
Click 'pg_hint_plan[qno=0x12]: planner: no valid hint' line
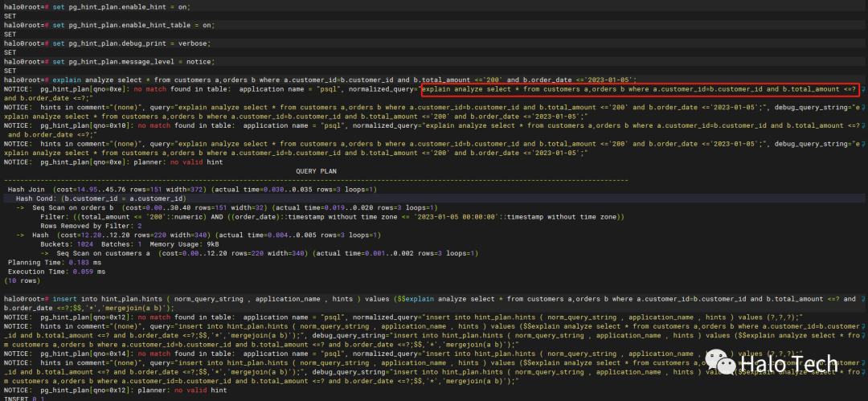tap(133, 390)
